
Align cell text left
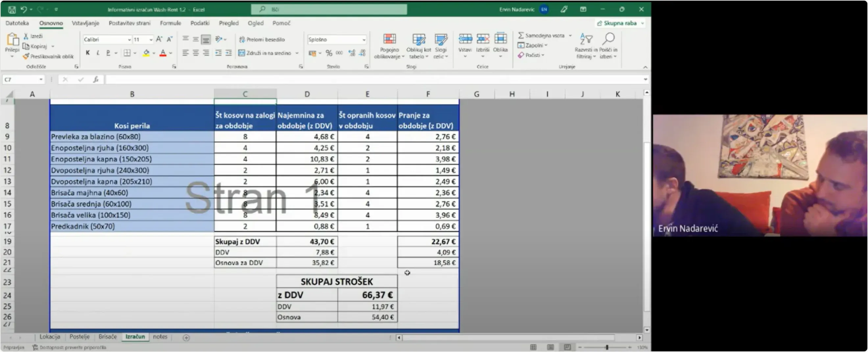[185, 53]
